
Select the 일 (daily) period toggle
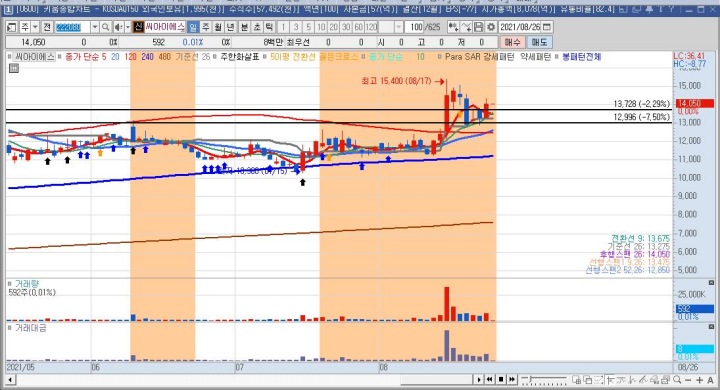coord(193,27)
